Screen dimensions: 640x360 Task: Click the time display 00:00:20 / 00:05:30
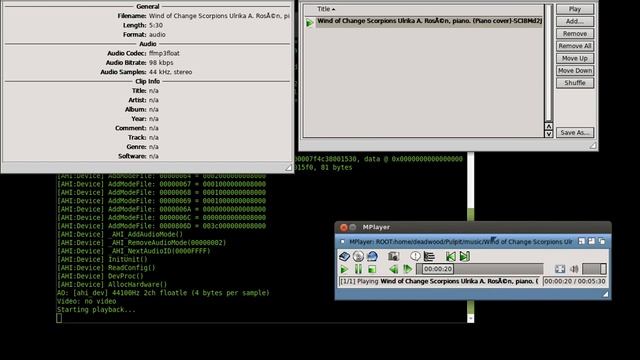pos(574,281)
